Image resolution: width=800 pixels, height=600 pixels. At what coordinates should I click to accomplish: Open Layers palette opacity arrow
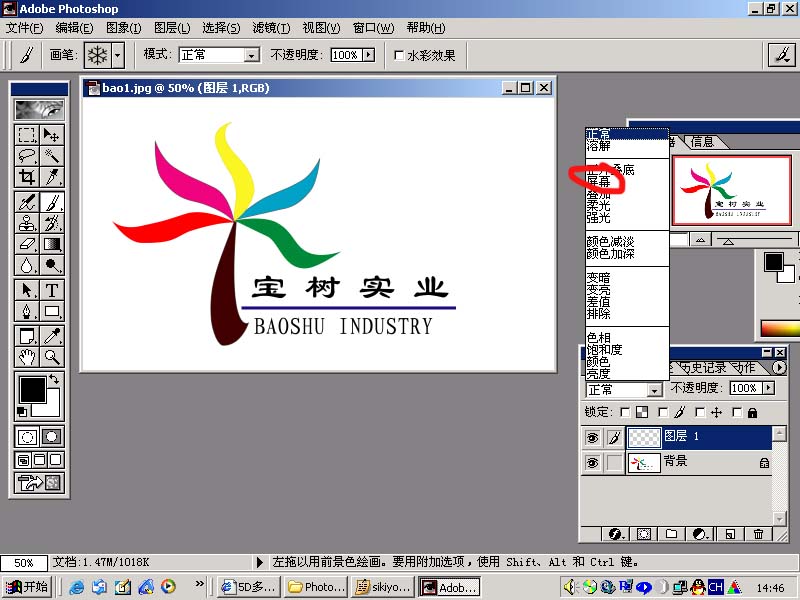(768, 388)
